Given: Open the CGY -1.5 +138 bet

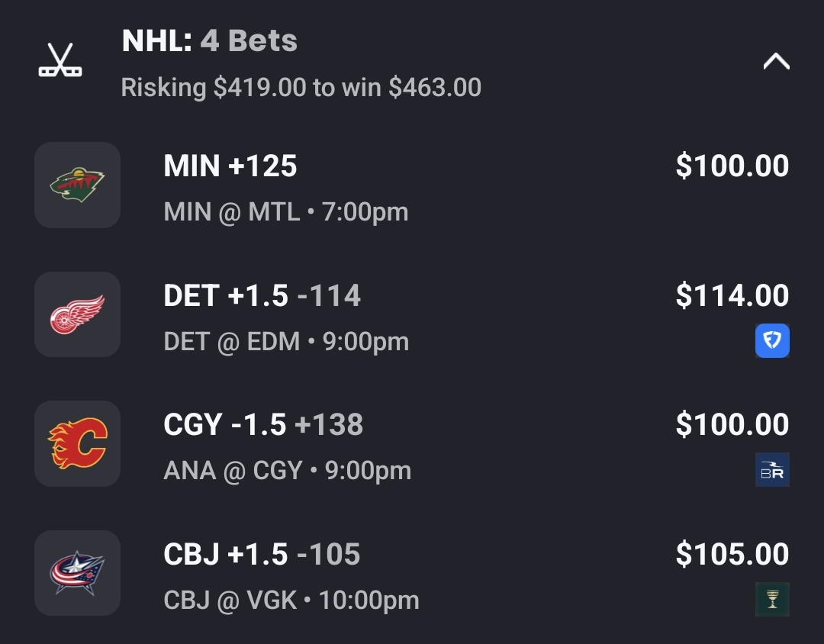Looking at the screenshot, I should coord(263,425).
